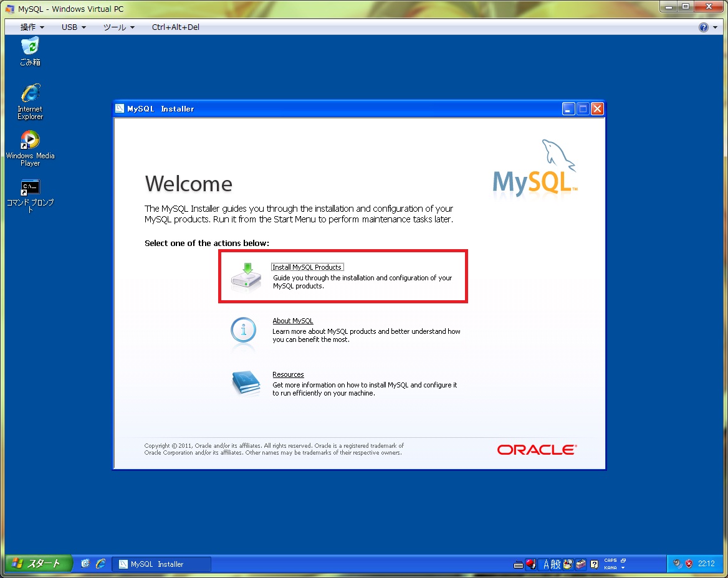
Task: Click the language bar restore icon
Action: pyautogui.click(x=623, y=561)
